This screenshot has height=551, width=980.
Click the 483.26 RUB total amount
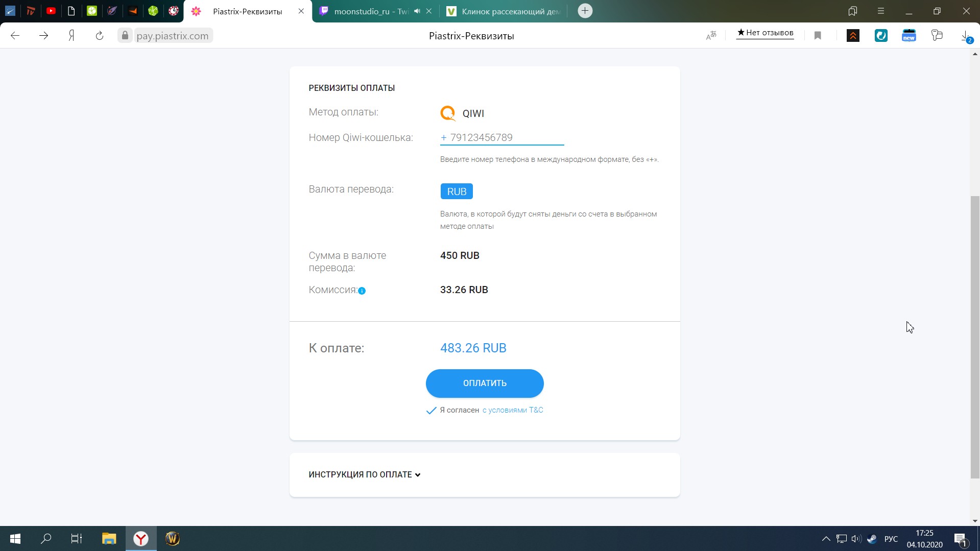point(473,348)
